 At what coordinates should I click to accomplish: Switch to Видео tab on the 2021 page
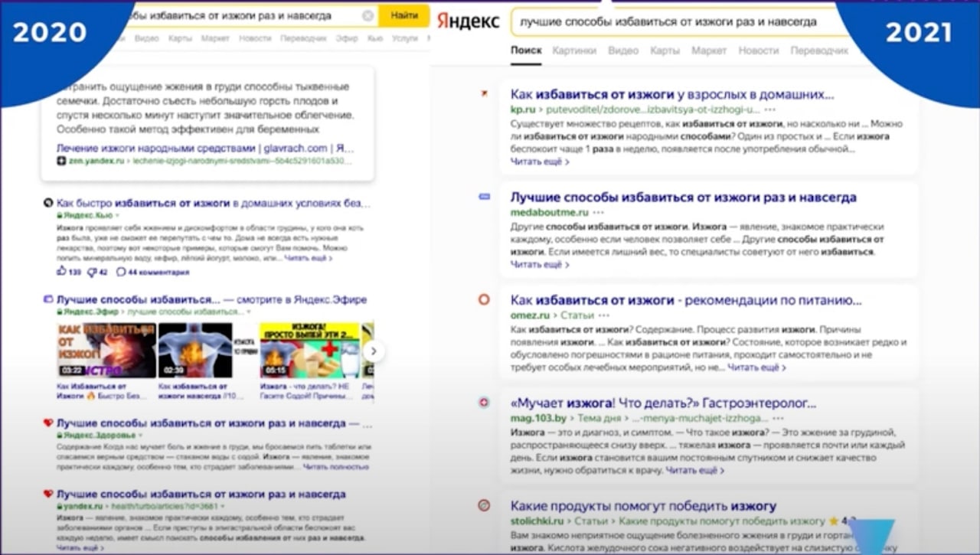click(623, 51)
